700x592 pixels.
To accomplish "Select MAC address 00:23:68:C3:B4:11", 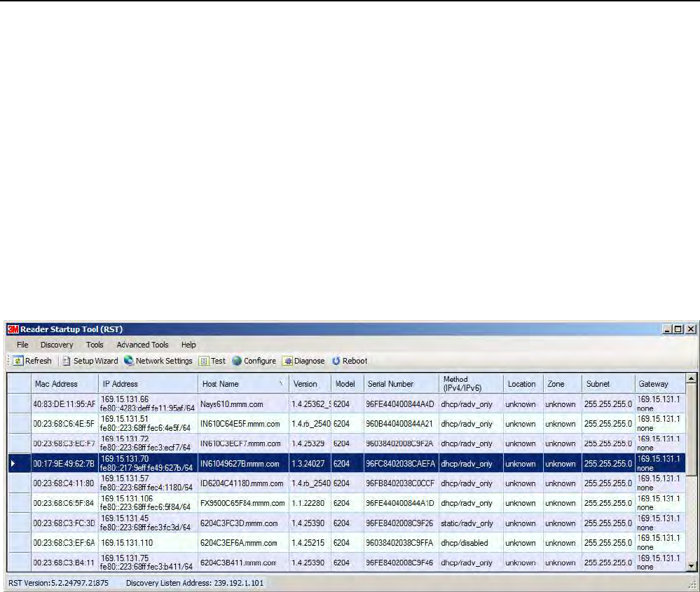I will [64, 563].
